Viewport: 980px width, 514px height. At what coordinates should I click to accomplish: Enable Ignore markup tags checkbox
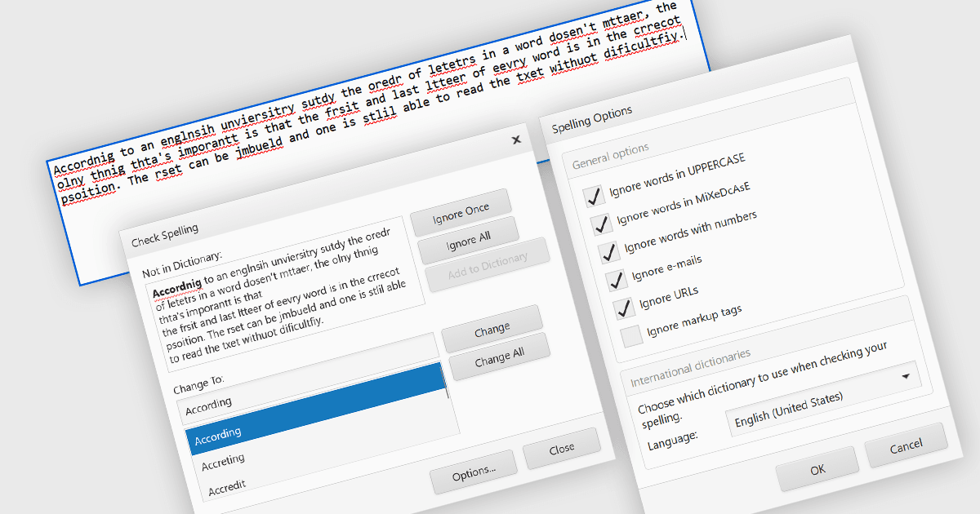pyautogui.click(x=632, y=336)
